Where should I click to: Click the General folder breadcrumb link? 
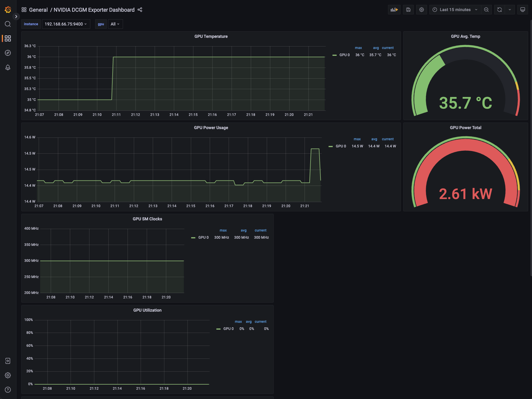click(38, 10)
